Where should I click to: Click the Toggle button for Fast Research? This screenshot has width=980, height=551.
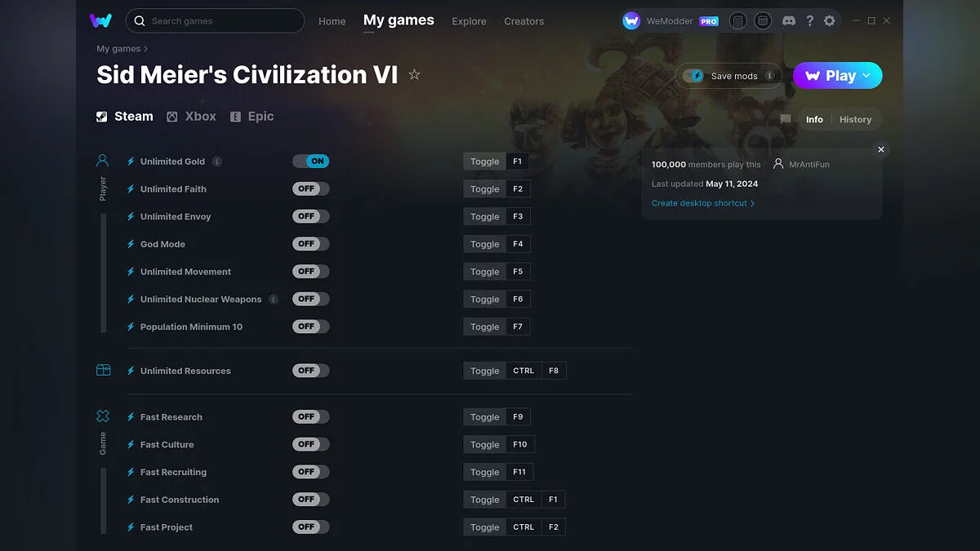click(x=484, y=416)
